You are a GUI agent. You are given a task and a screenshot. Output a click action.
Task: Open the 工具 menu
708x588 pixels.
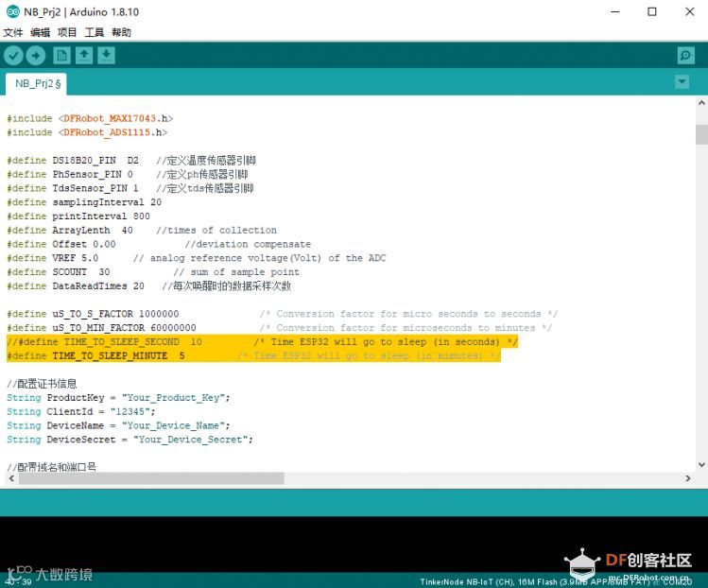[94, 32]
